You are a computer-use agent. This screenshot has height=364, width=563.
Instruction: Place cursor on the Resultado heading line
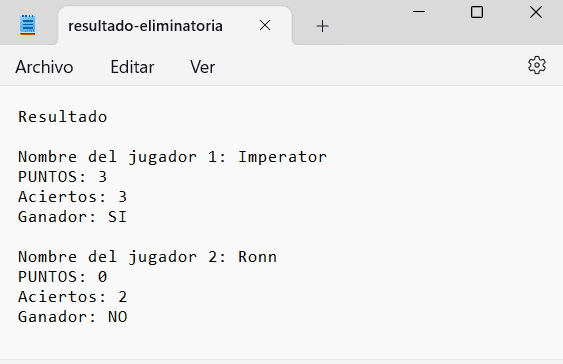(63, 117)
